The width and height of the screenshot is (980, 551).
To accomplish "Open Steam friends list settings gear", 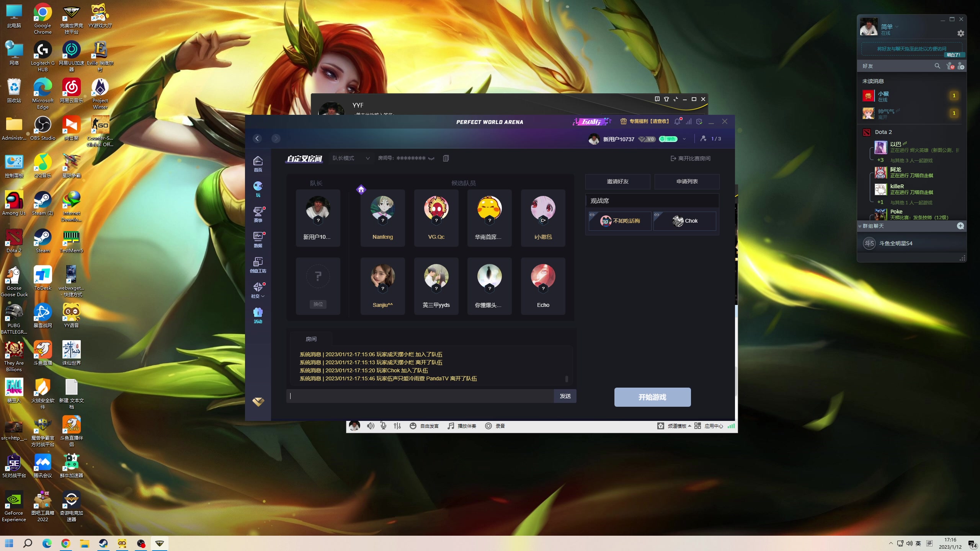I will pos(961,33).
